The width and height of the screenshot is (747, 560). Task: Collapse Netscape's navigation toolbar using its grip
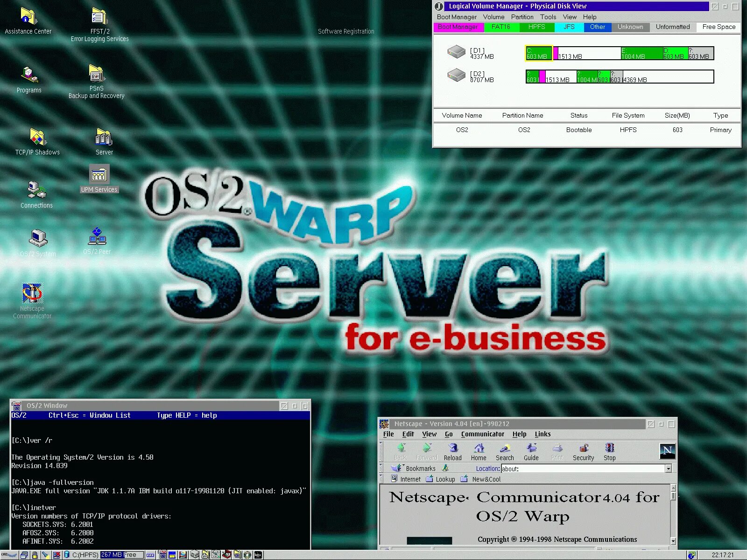coord(381,452)
